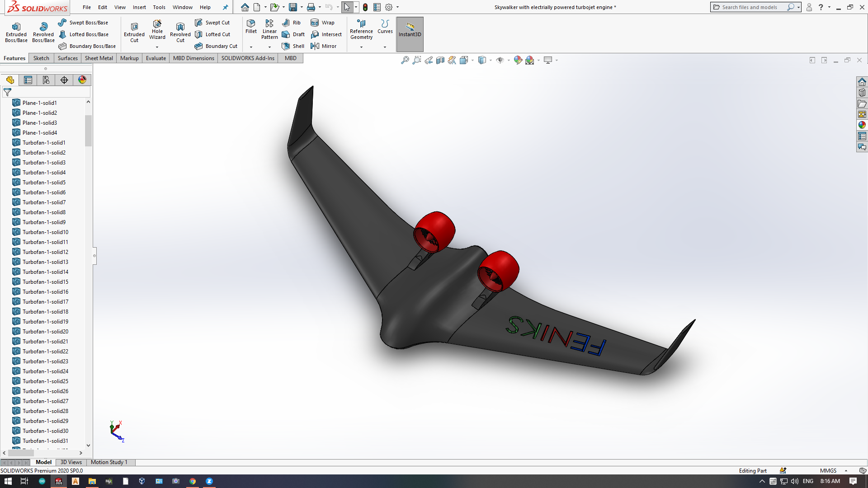Switch to the Evaluate tab
The width and height of the screenshot is (868, 488).
point(156,58)
